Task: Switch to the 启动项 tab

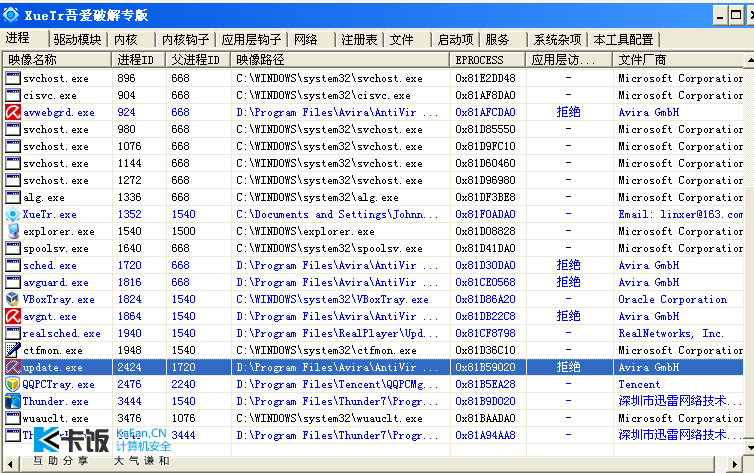Action: click(455, 39)
